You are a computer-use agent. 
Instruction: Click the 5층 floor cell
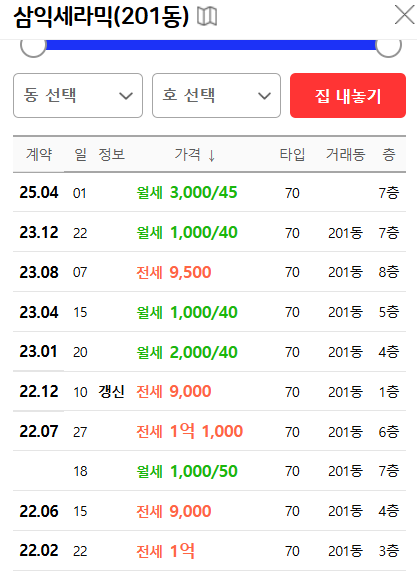pos(389,312)
